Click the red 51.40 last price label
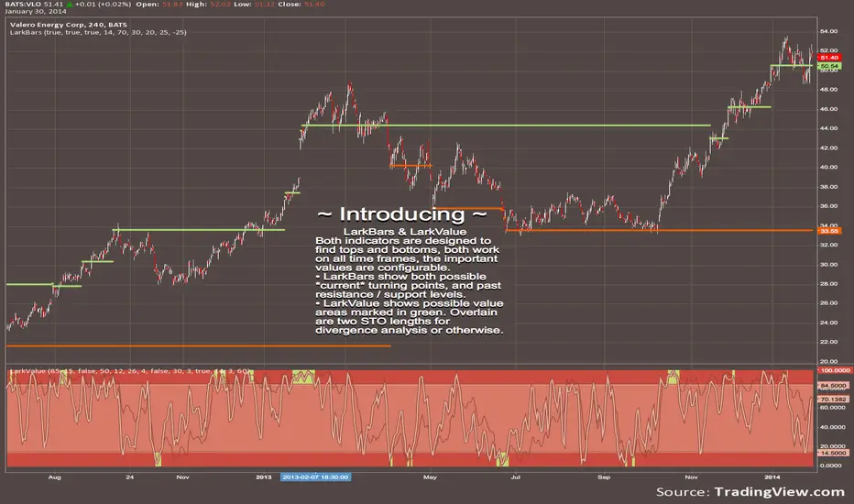This screenshot has height=504, width=854. pyautogui.click(x=829, y=58)
